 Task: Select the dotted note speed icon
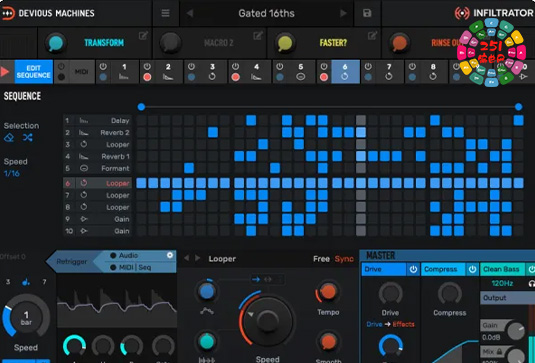[26, 282]
